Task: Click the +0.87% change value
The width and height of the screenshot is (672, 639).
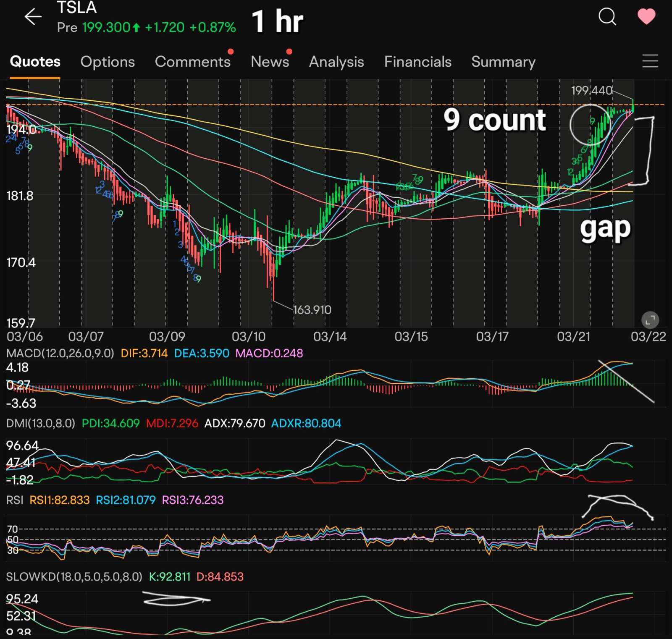Action: pos(213,28)
